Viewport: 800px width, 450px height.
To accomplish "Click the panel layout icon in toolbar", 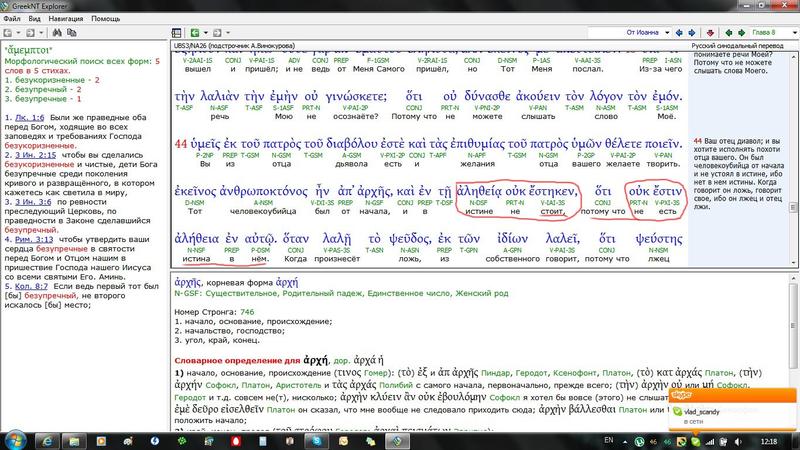I will (177, 33).
